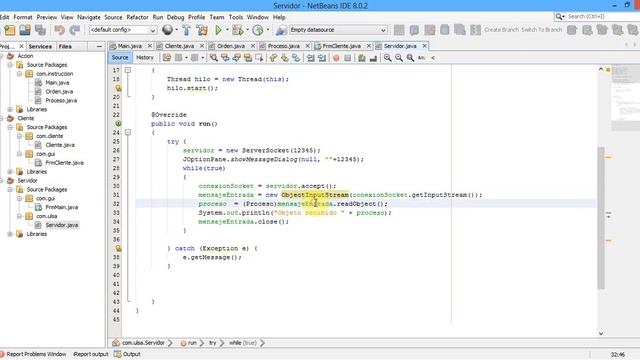Click the lightbulb hint on line 19

118,88
